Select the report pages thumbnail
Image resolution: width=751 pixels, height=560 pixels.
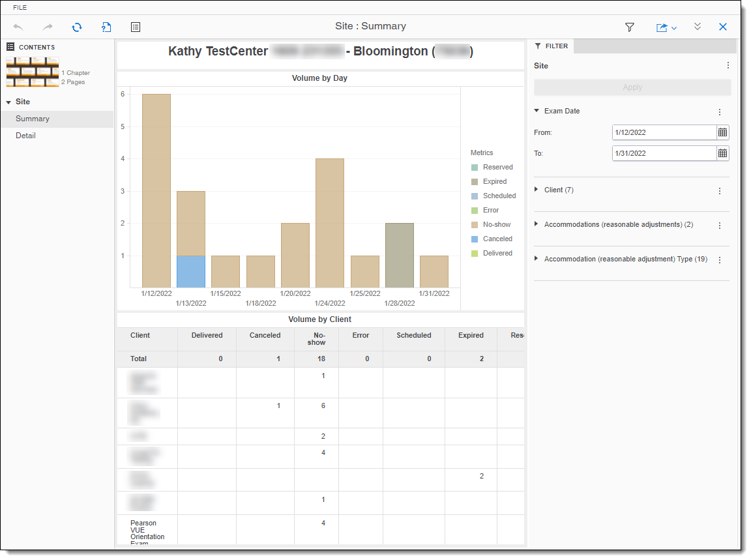(x=33, y=72)
